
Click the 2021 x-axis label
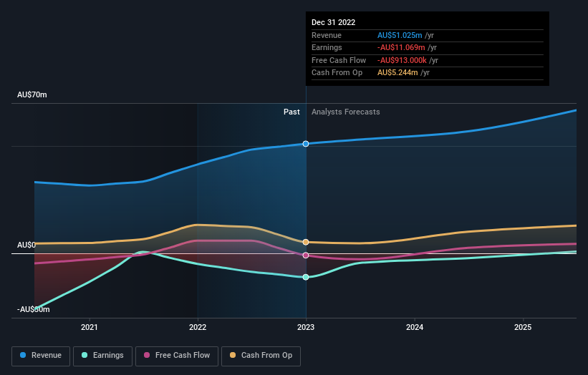coord(90,328)
